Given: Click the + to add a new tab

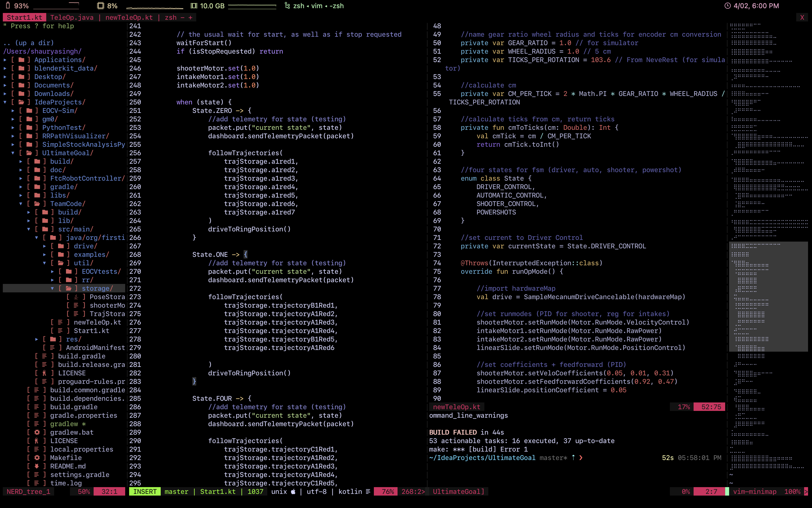Looking at the screenshot, I should [190, 17].
